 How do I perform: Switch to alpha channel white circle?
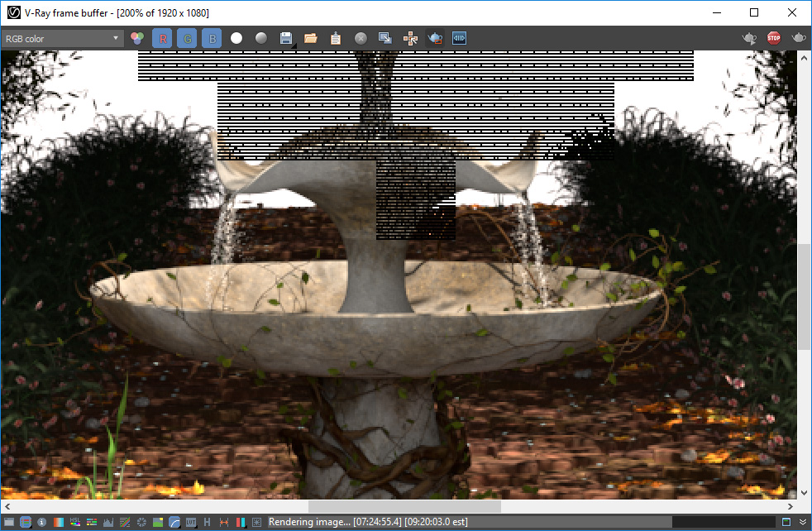tap(236, 38)
